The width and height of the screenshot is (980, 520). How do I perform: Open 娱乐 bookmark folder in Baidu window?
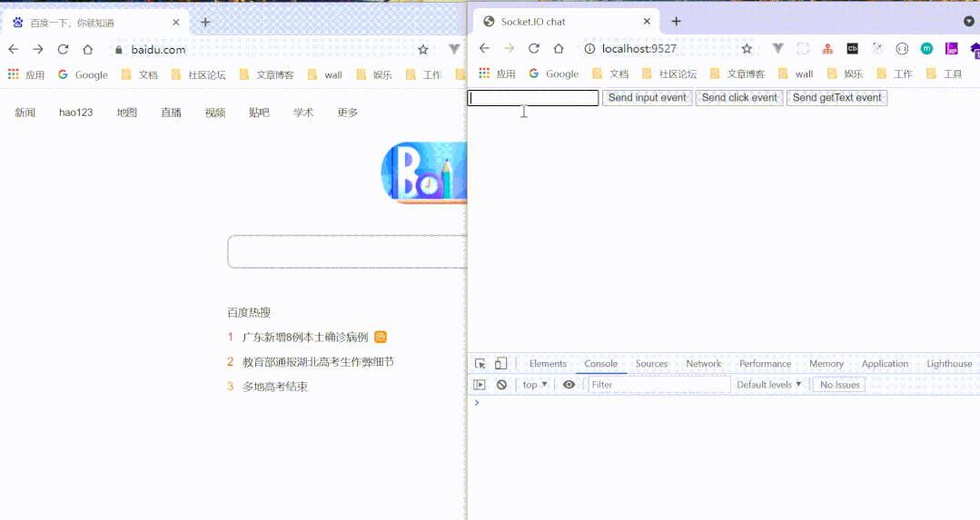point(374,75)
